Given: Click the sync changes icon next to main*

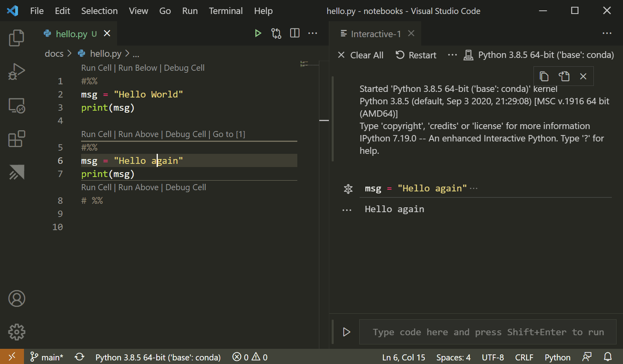Looking at the screenshot, I should pos(79,356).
